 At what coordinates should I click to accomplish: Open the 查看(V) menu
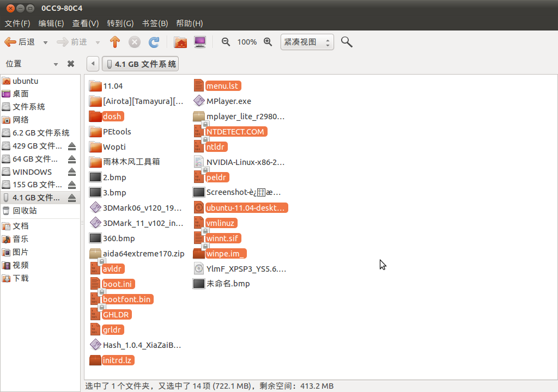pyautogui.click(x=86, y=23)
